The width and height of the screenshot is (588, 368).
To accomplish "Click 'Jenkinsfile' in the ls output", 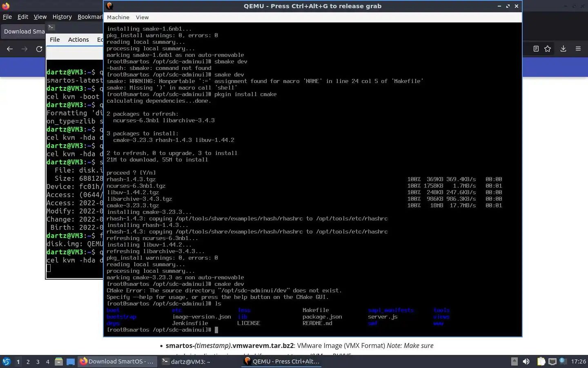I will pos(190,323).
